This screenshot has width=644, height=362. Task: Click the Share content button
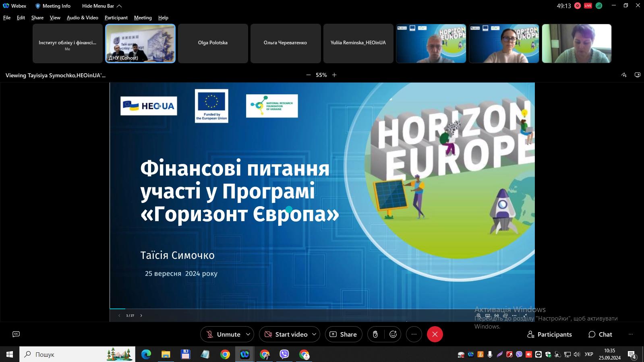pos(344,334)
